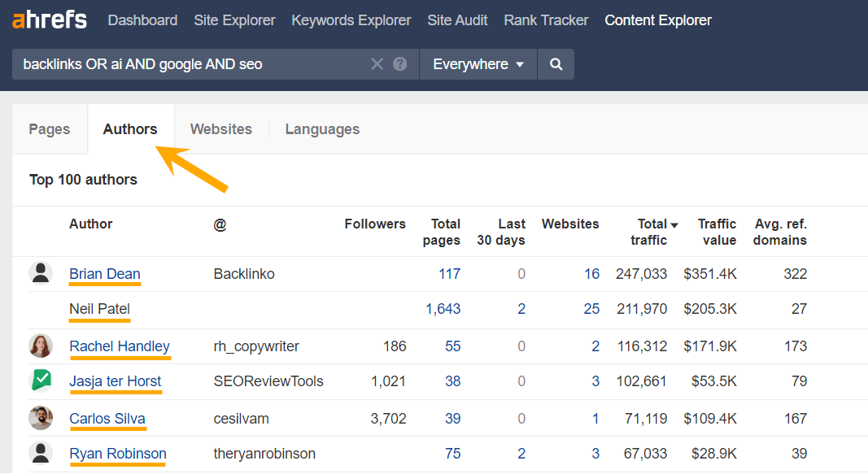Clear the search query using the X icon
The height and width of the screenshot is (474, 868).
(377, 63)
